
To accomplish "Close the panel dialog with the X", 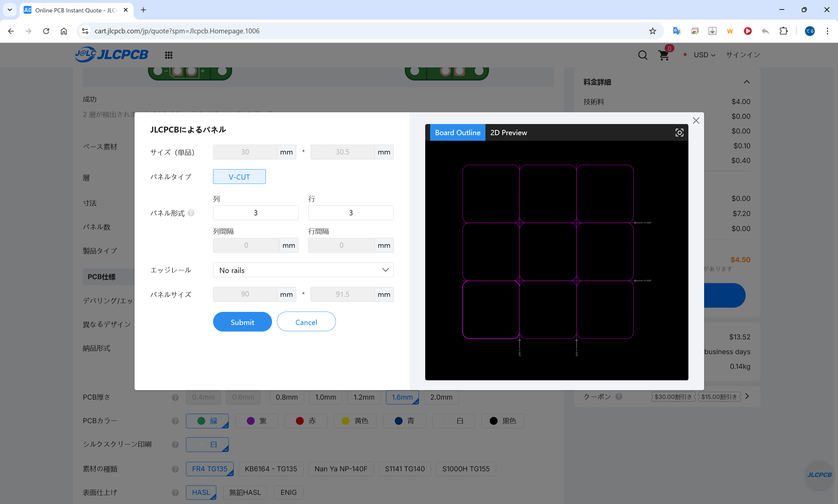I will (696, 120).
